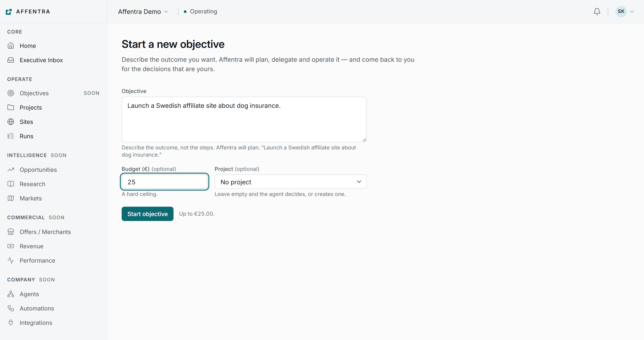Image resolution: width=644 pixels, height=340 pixels.
Task: Click the 'A hard ceiling.' hint text
Action: 140,194
